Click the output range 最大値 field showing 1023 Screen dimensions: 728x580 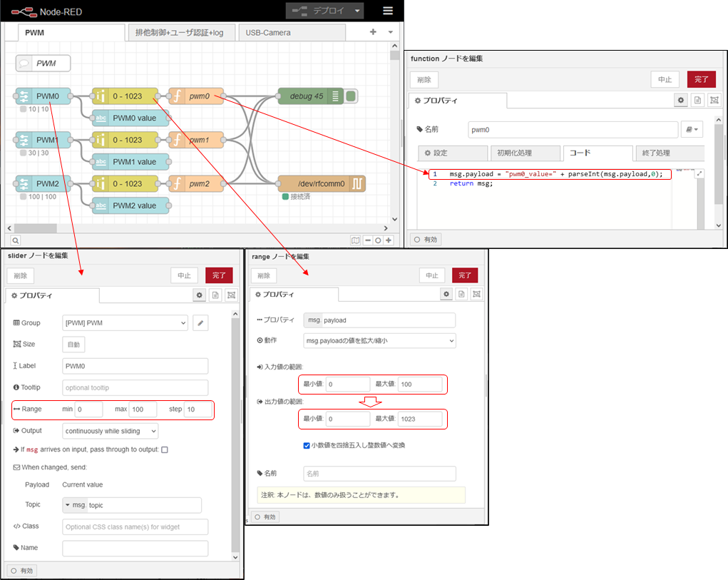tap(419, 419)
